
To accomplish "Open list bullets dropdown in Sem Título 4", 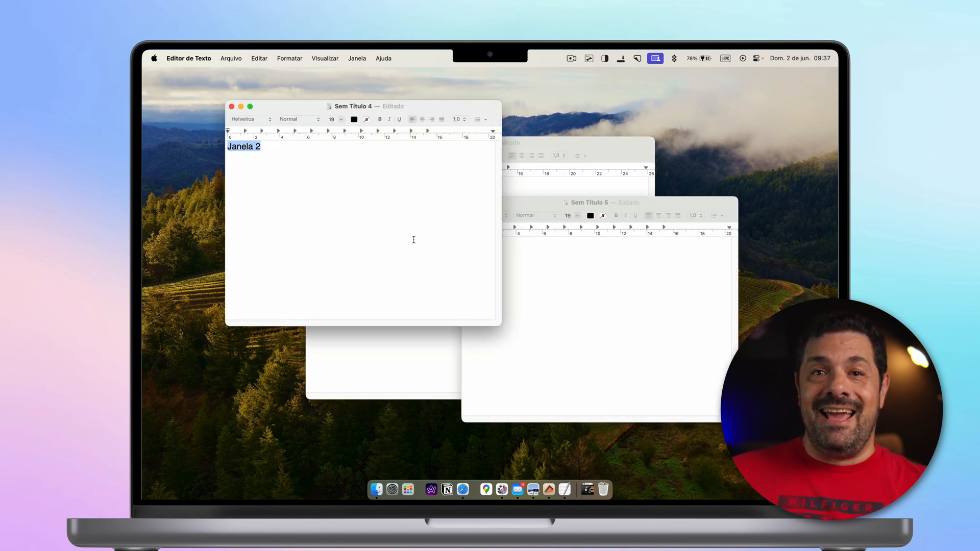I will pos(481,119).
